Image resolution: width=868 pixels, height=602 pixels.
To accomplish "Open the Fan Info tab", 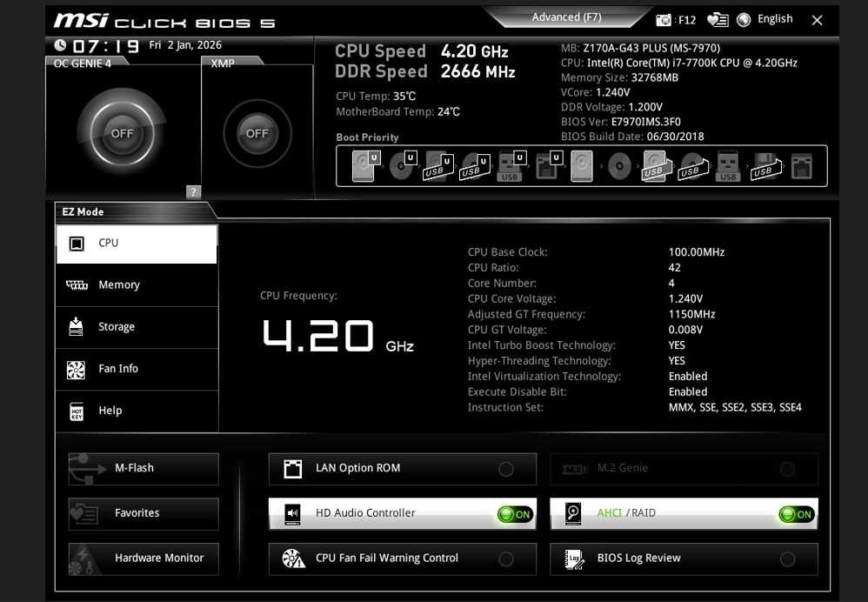I will click(137, 370).
